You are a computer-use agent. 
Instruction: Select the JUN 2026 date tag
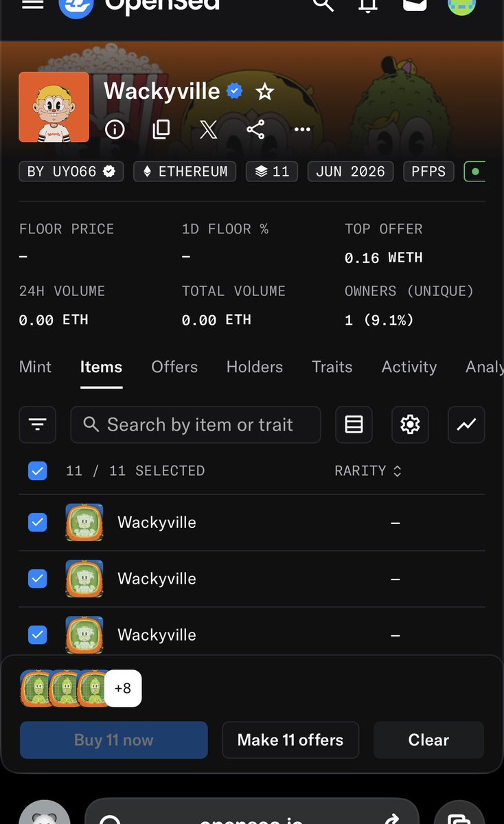[x=351, y=172]
